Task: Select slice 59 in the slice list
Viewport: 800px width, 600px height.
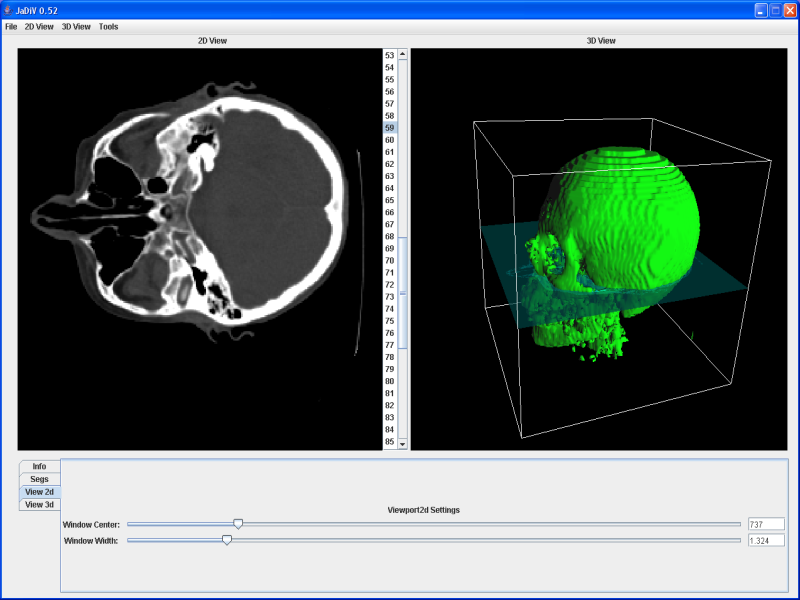Action: click(x=389, y=128)
